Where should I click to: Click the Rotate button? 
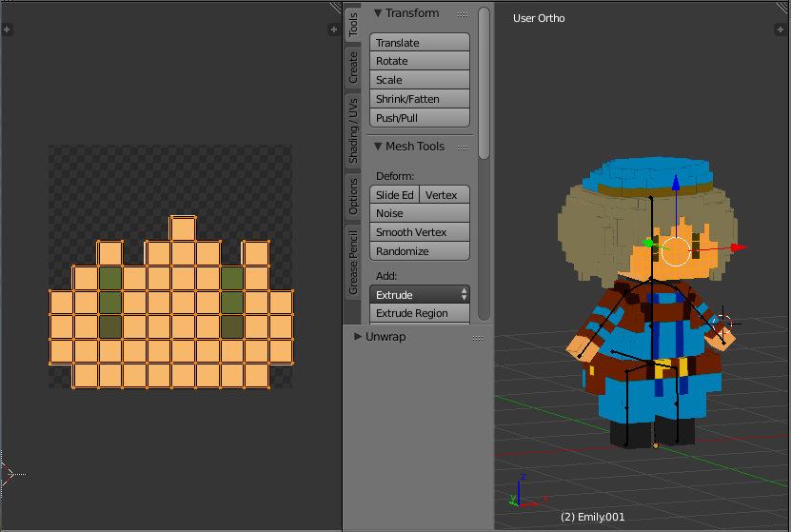pos(420,61)
